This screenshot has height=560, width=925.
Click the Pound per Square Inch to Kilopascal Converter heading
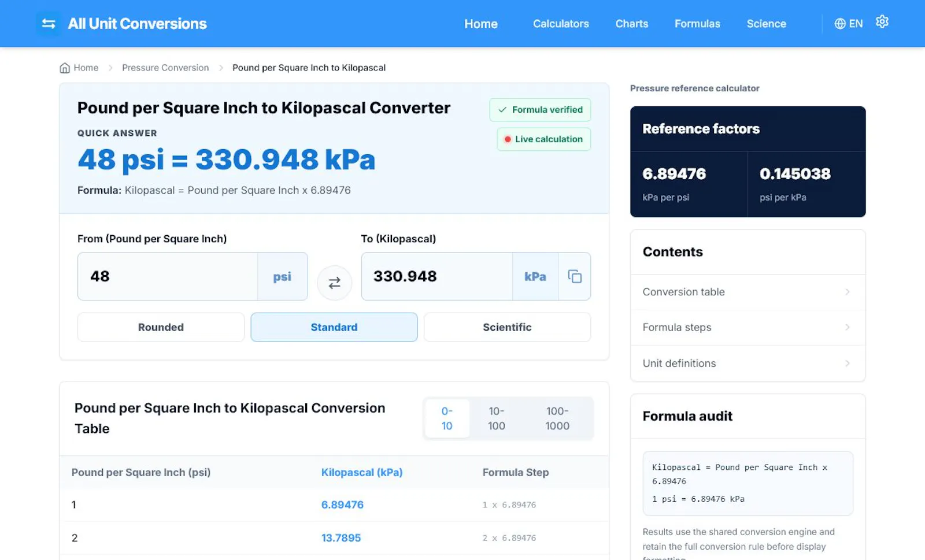264,108
